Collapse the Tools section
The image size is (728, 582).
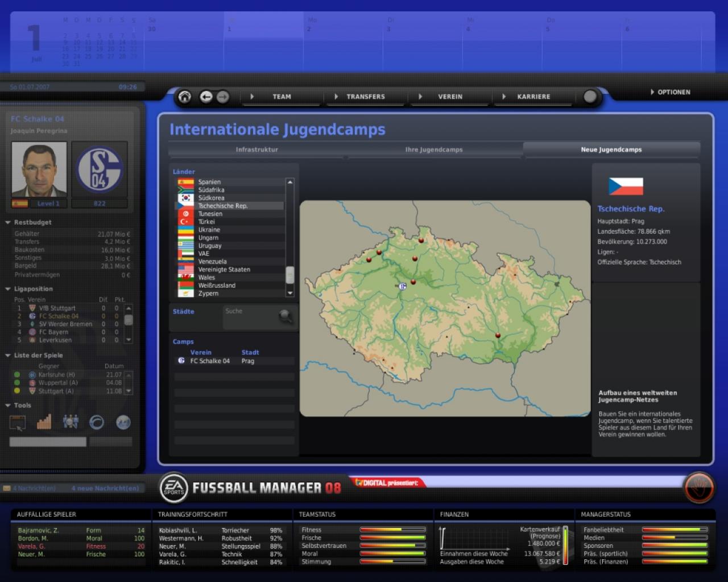8,406
